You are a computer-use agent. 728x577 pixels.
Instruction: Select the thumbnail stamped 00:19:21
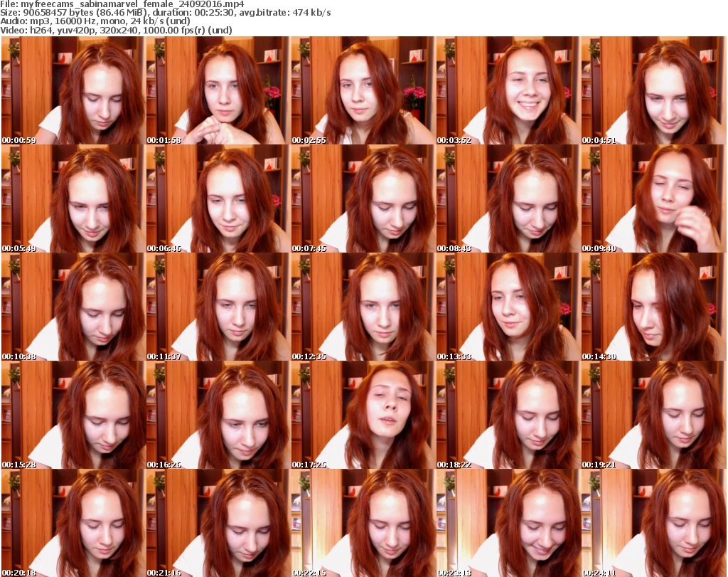tap(653, 415)
